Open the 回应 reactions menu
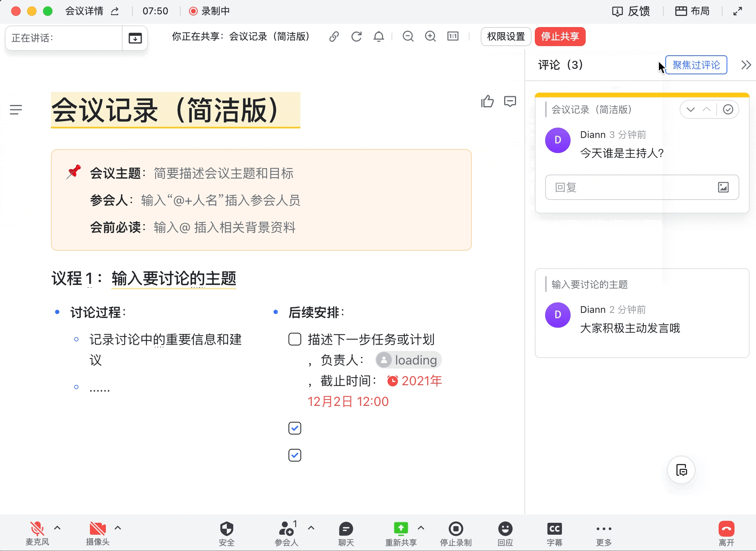This screenshot has height=551, width=756. click(x=505, y=533)
